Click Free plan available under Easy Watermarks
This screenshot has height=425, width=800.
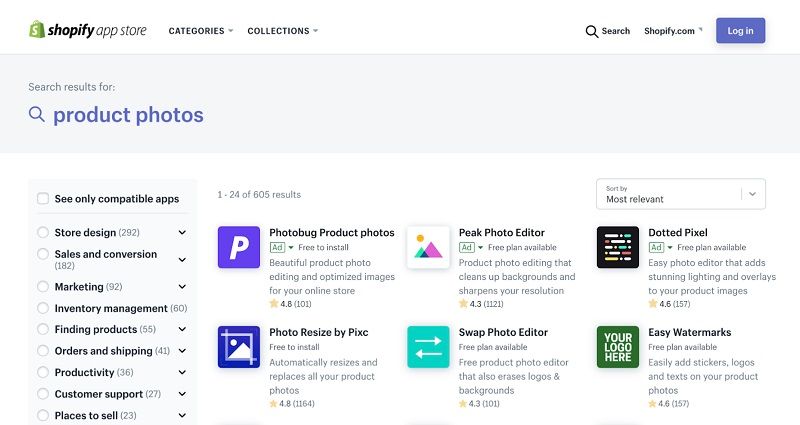[682, 347]
